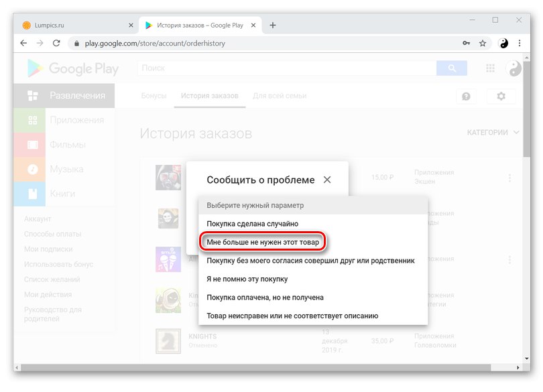Image resolution: width=543 pixels, height=392 pixels.
Task: Click the blue search magnifier button
Action: click(x=450, y=68)
